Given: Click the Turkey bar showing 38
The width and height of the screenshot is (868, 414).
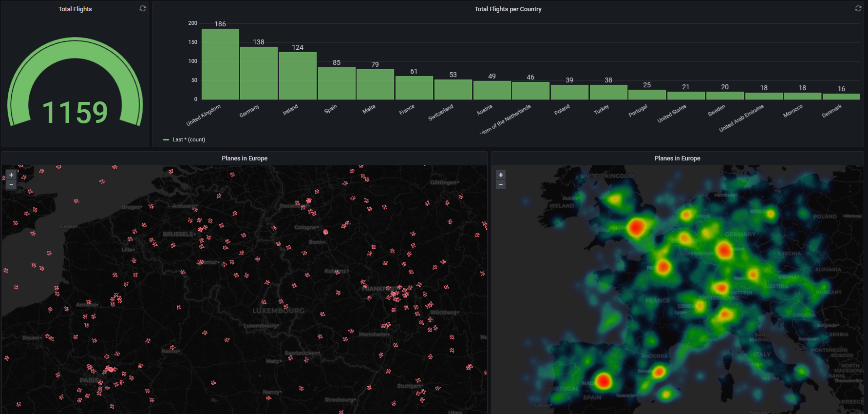Looking at the screenshot, I should (x=608, y=92).
